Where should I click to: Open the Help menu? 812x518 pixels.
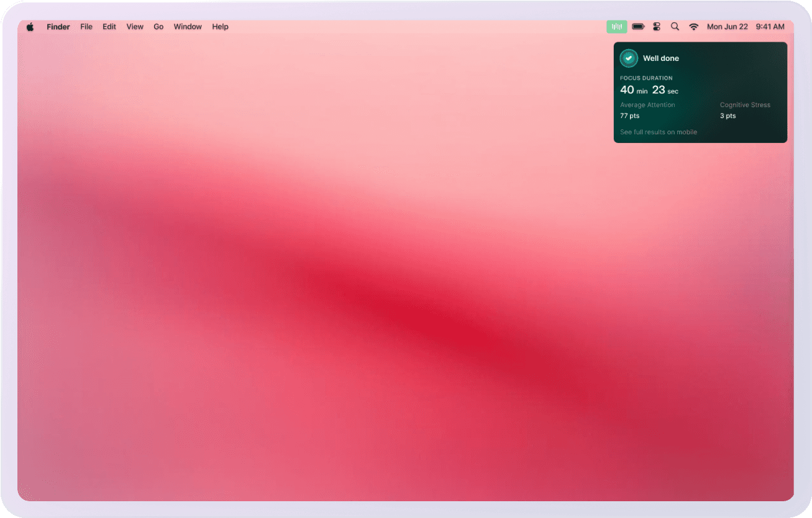(x=220, y=27)
